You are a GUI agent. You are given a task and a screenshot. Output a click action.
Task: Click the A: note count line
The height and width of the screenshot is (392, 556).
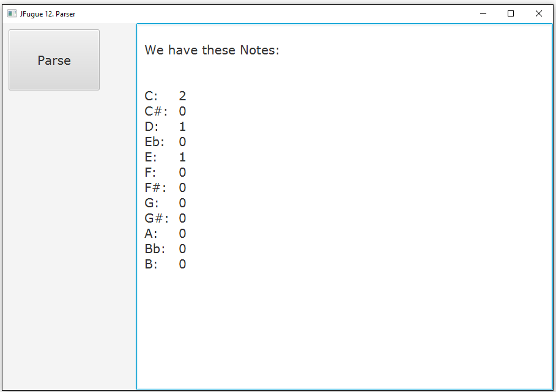point(165,234)
